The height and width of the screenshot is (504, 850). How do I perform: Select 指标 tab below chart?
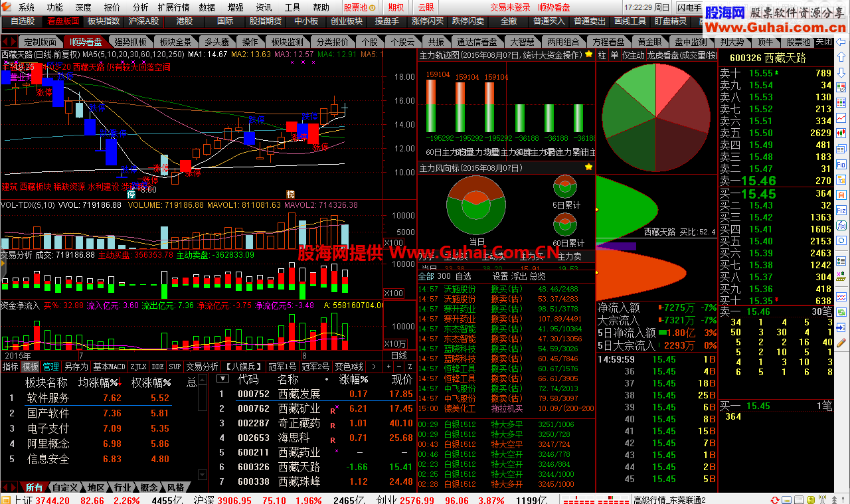point(10,367)
